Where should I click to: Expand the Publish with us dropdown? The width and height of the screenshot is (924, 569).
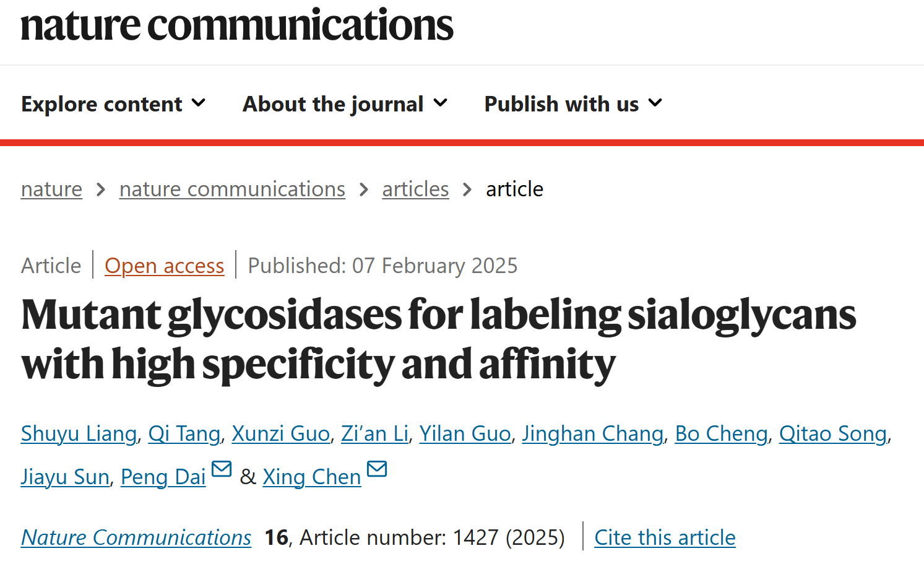pos(573,104)
